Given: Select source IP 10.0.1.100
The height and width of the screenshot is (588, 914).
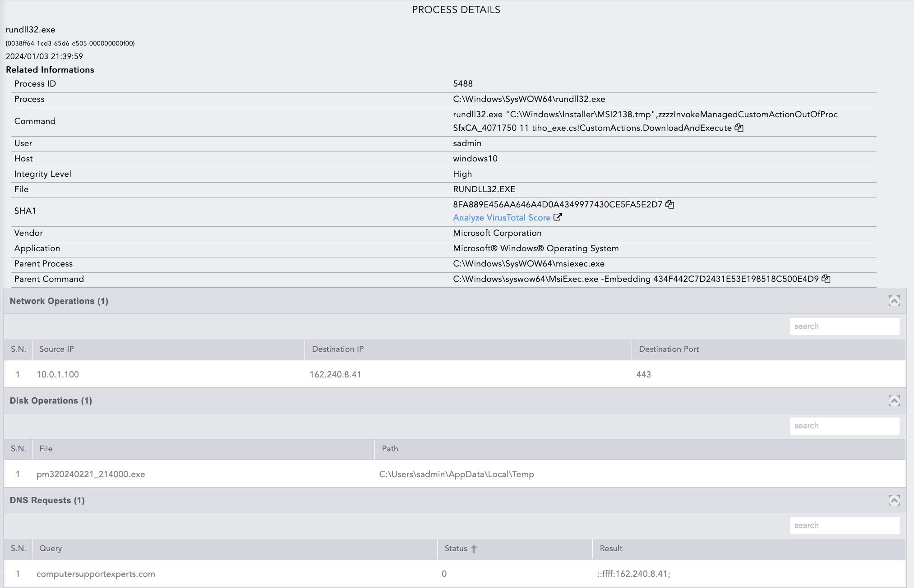Looking at the screenshot, I should tap(58, 374).
